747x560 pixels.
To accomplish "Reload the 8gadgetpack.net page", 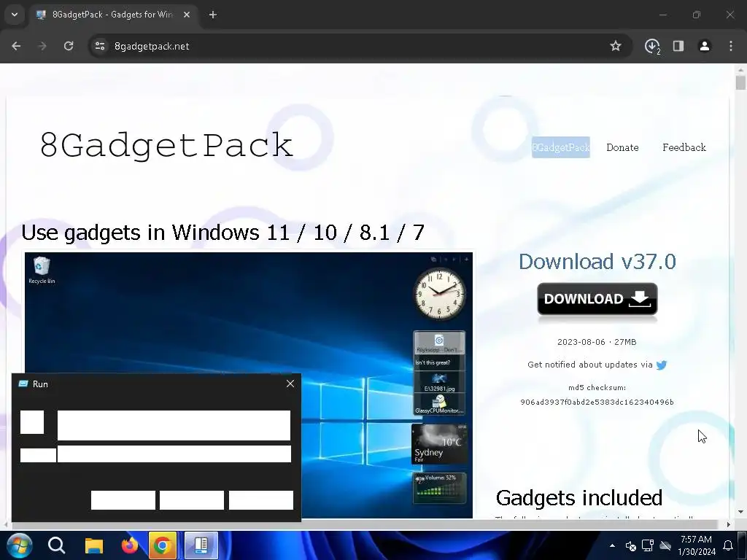I will pyautogui.click(x=69, y=46).
